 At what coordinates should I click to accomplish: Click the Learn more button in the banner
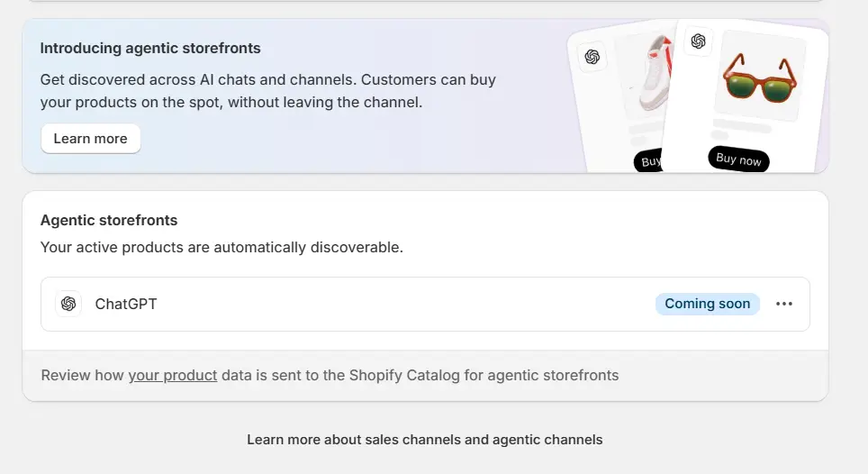(90, 139)
